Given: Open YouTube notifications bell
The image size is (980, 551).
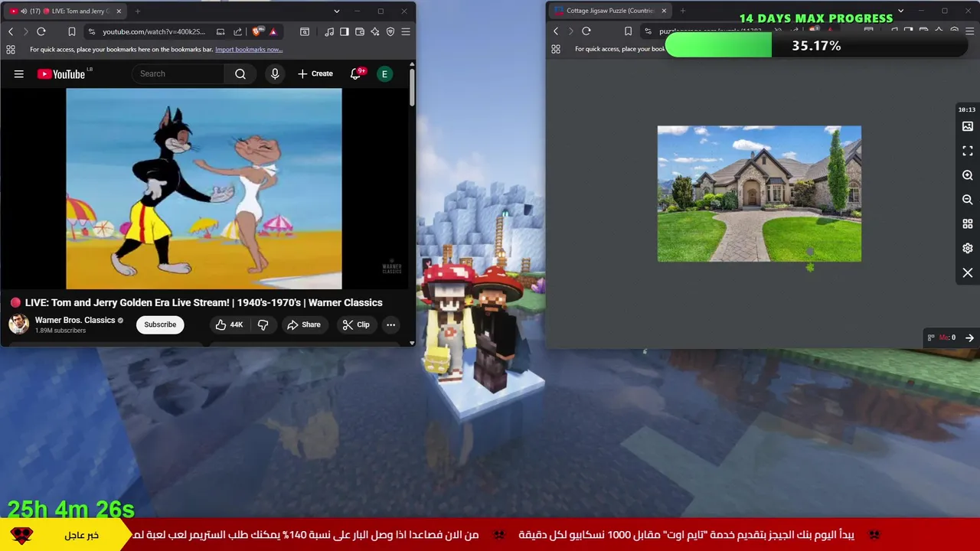Looking at the screenshot, I should [355, 73].
